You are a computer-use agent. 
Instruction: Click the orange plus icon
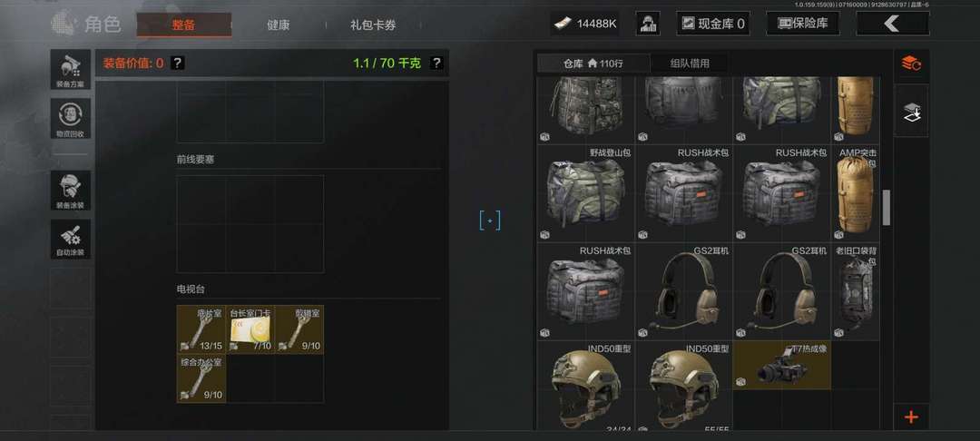(911, 416)
